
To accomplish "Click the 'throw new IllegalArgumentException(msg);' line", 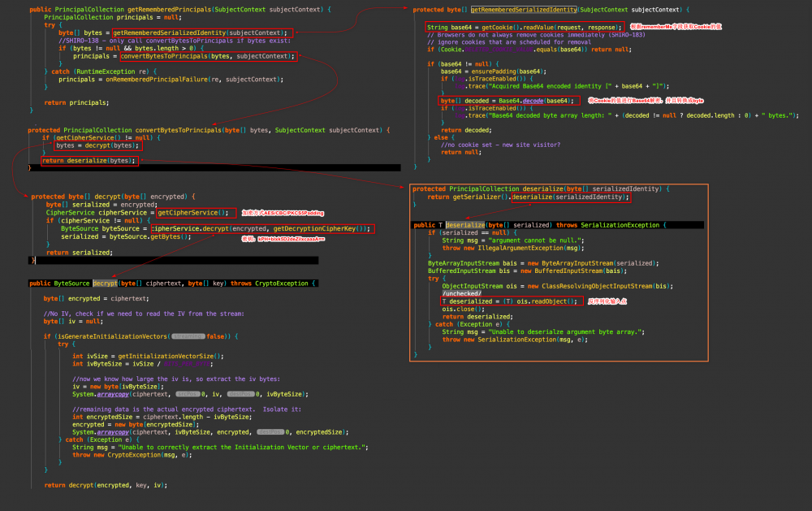I will [513, 249].
